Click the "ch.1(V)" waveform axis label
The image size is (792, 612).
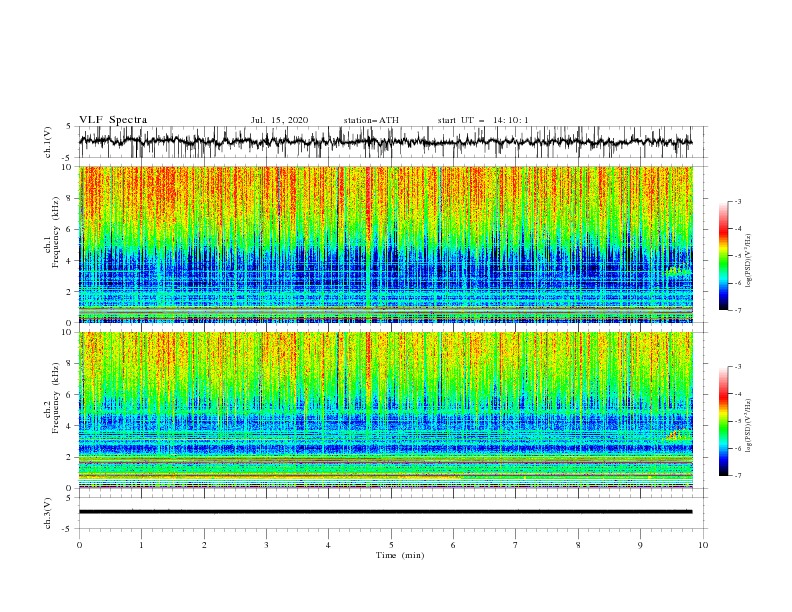(x=48, y=142)
